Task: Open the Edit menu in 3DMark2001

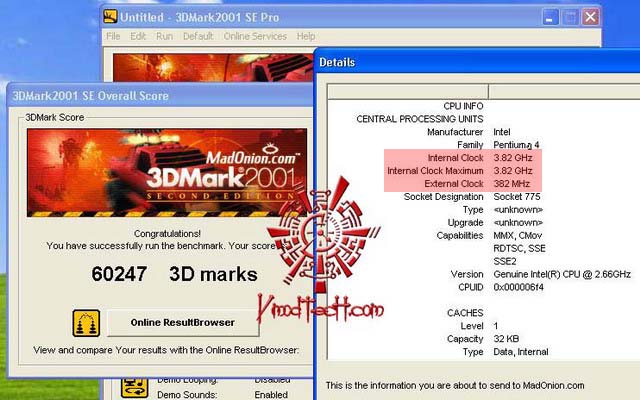Action: point(138,36)
